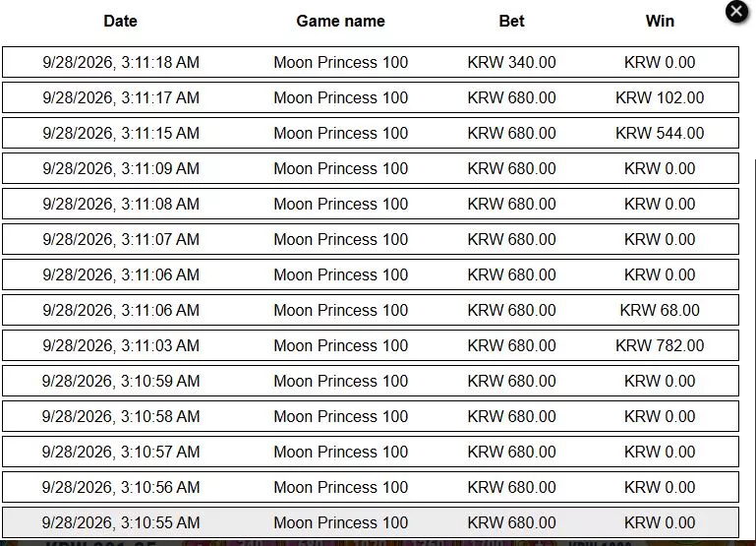Image resolution: width=756 pixels, height=546 pixels.
Task: Click the 3:10:58 AM bet entry
Action: 371,416
